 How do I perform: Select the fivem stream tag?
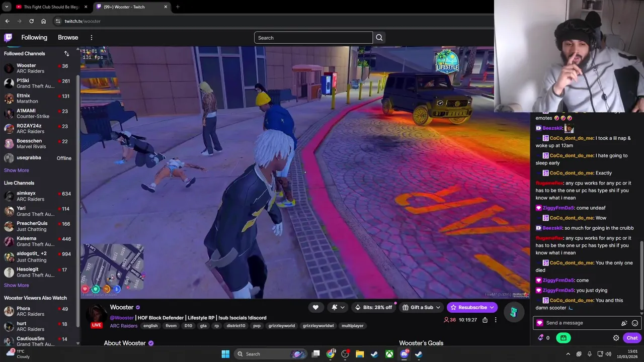pyautogui.click(x=171, y=326)
